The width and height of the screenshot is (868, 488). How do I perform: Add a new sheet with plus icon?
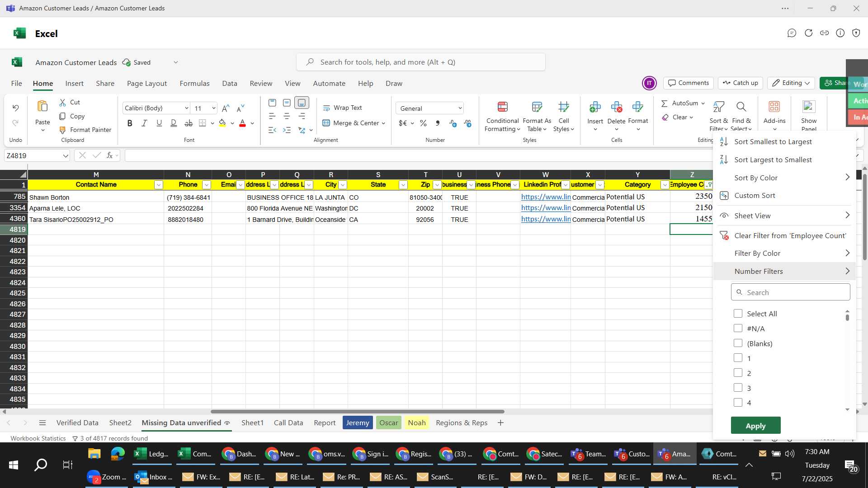(x=500, y=423)
